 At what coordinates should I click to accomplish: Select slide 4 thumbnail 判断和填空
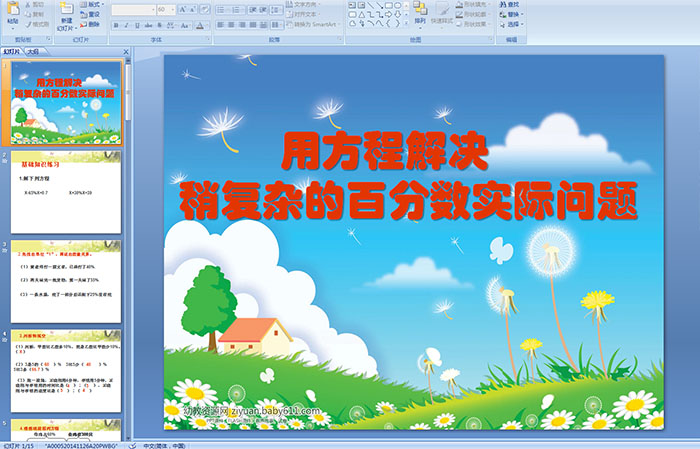click(x=66, y=371)
